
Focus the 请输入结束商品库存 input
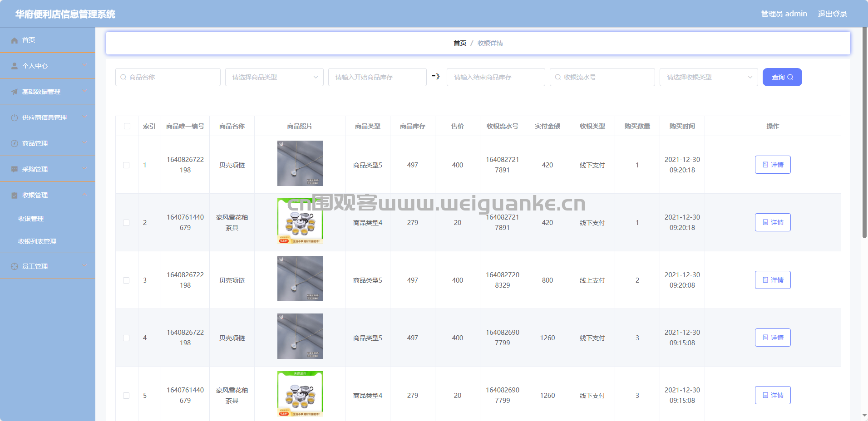click(496, 77)
